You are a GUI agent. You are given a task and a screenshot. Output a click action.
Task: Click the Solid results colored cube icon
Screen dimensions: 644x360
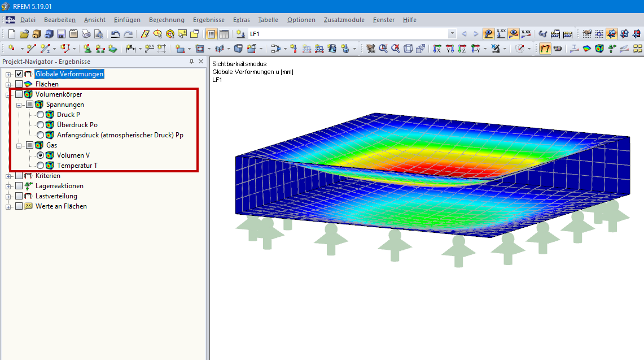tap(599, 49)
